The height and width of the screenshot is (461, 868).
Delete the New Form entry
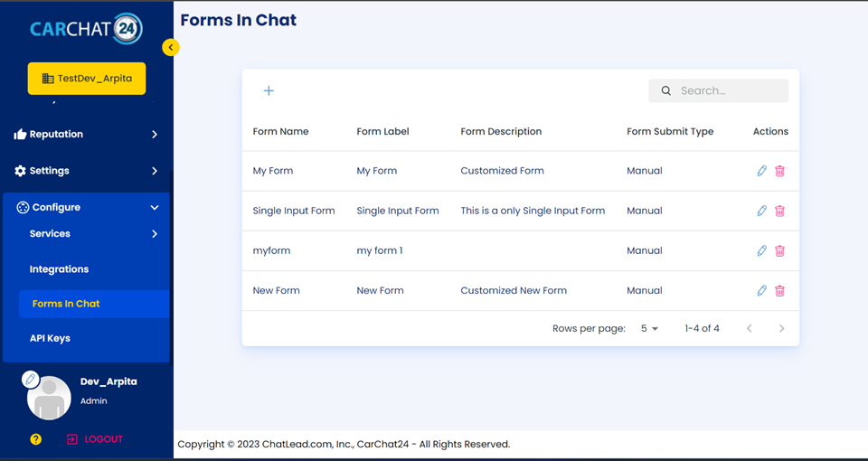pos(779,290)
